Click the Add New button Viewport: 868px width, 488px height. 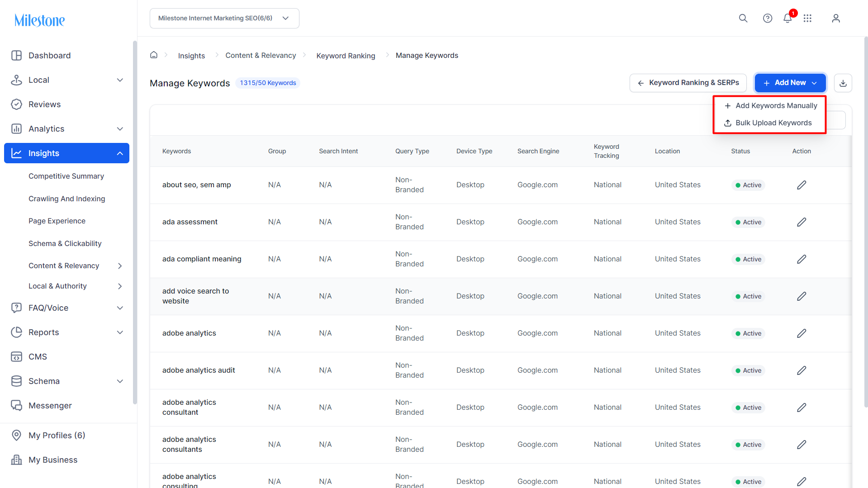coord(790,83)
